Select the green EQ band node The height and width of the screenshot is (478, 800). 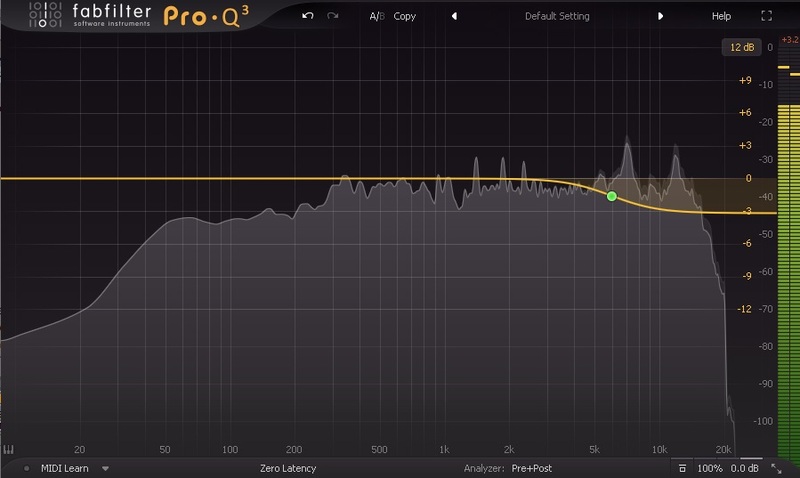point(612,196)
